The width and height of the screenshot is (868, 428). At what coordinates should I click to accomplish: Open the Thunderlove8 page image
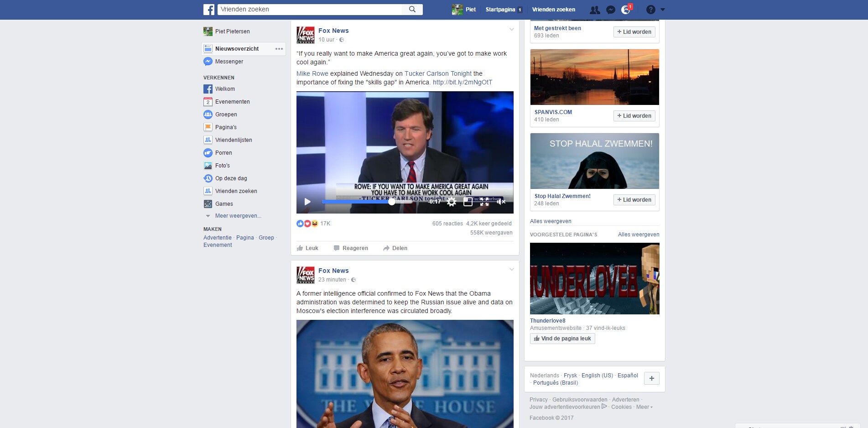[595, 278]
